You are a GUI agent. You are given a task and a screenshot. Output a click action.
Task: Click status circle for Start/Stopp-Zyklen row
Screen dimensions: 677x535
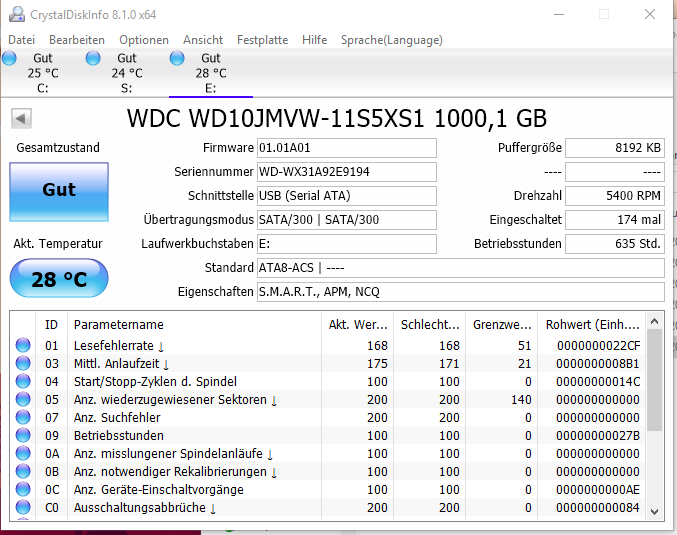23,382
